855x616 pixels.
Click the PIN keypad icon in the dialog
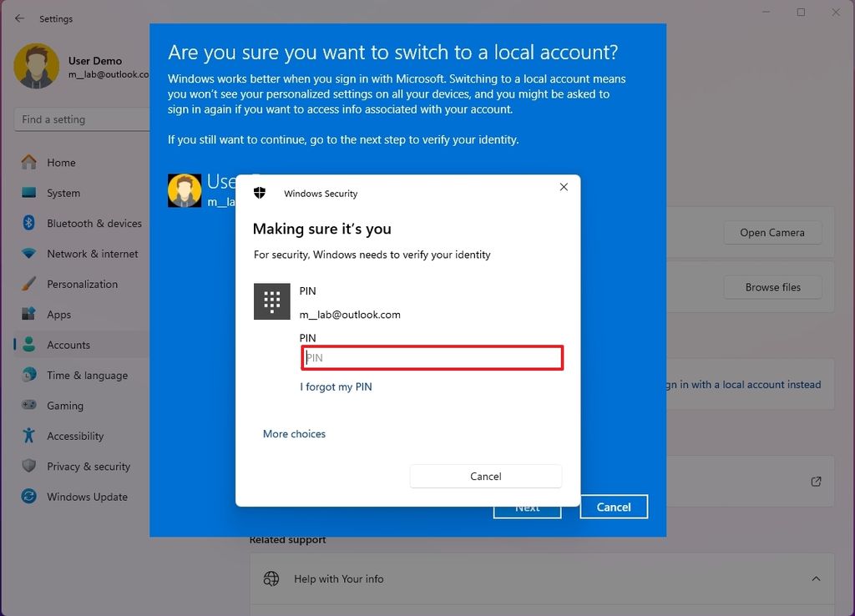click(271, 300)
